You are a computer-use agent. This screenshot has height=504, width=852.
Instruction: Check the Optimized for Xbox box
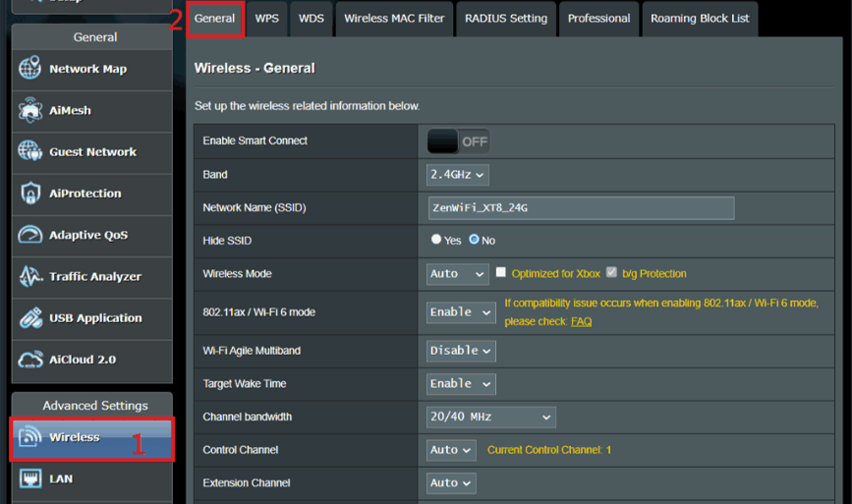click(501, 273)
